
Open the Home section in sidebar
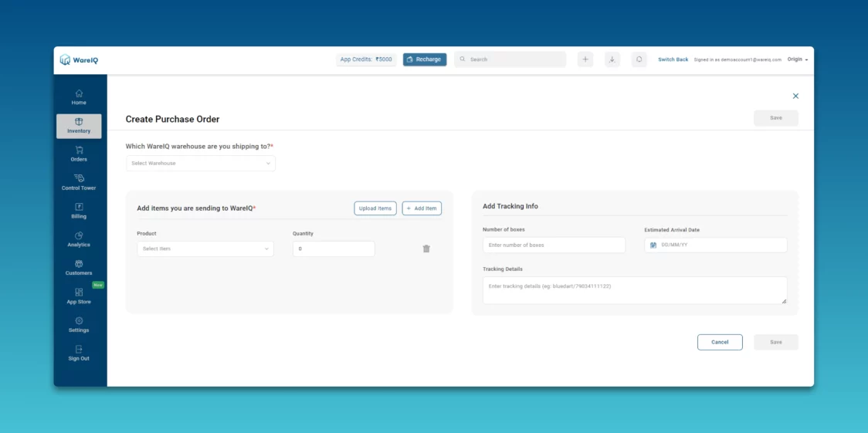(79, 97)
